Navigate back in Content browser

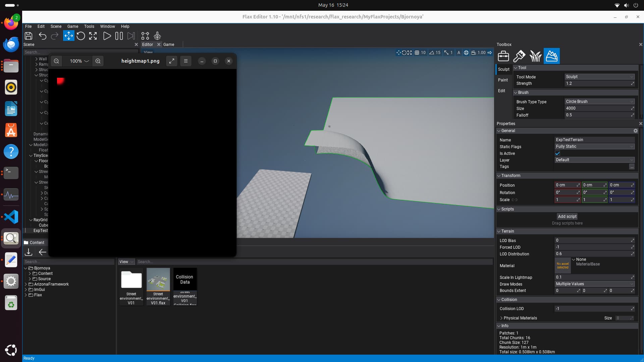pyautogui.click(x=43, y=252)
